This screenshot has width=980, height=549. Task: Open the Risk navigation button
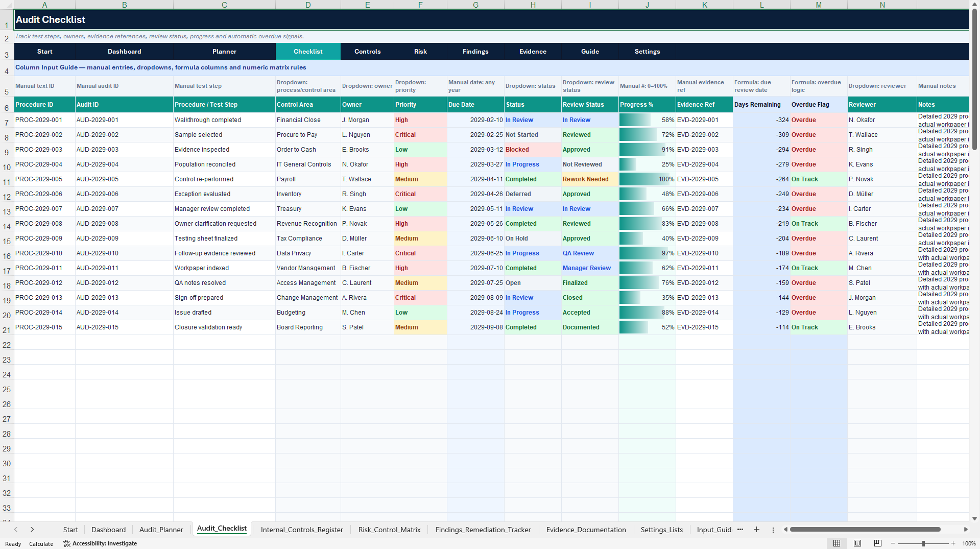[420, 52]
